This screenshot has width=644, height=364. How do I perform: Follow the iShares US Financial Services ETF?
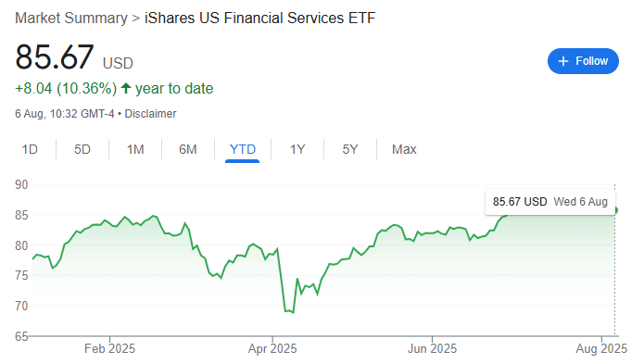(x=583, y=61)
